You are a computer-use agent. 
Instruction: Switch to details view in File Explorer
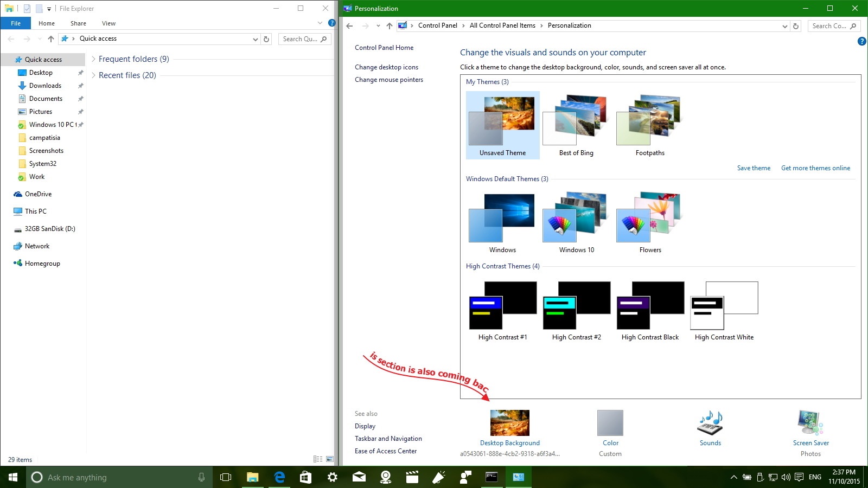318,459
